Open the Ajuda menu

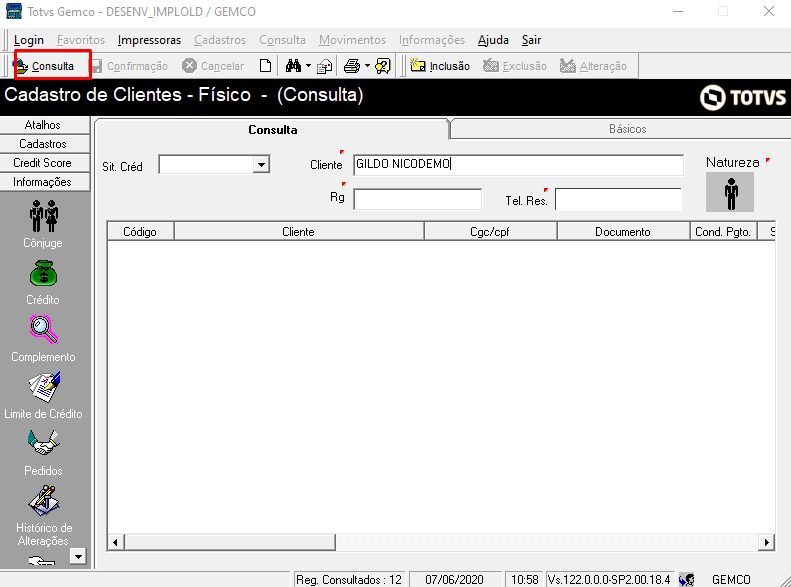tap(493, 40)
